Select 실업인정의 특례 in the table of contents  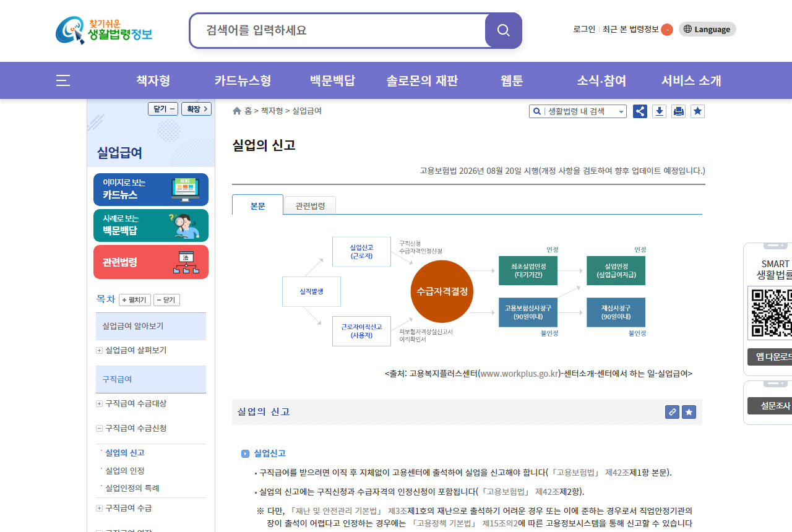tap(132, 487)
